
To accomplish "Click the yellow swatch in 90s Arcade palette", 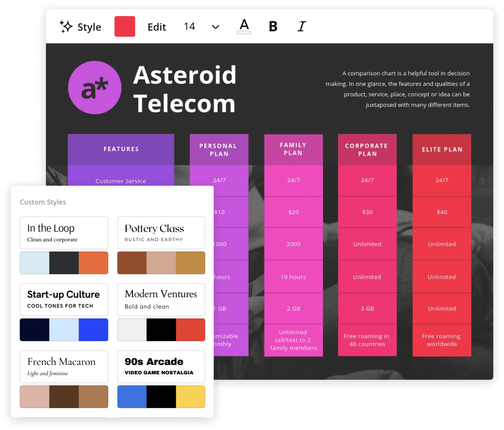I will coord(190,397).
